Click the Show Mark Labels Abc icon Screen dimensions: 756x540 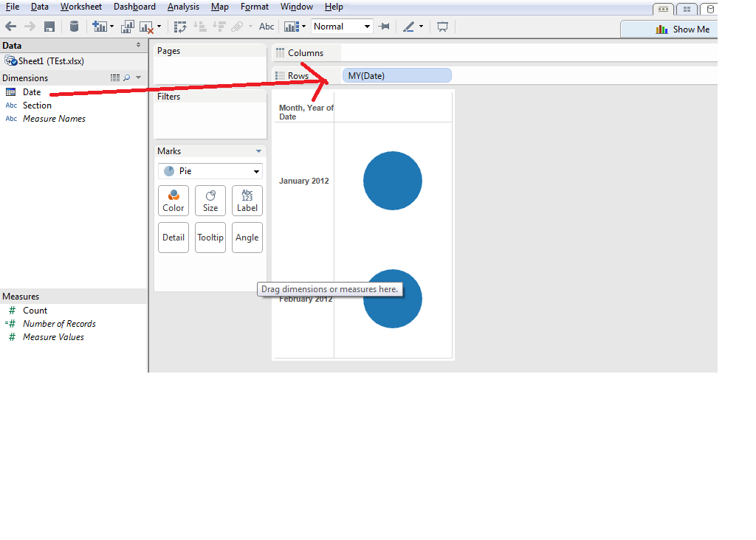tap(266, 27)
